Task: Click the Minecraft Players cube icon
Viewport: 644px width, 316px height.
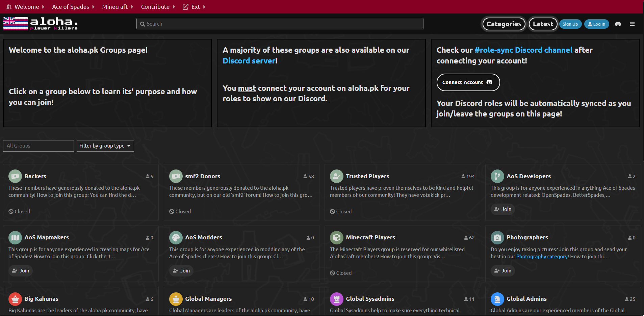Action: click(336, 238)
